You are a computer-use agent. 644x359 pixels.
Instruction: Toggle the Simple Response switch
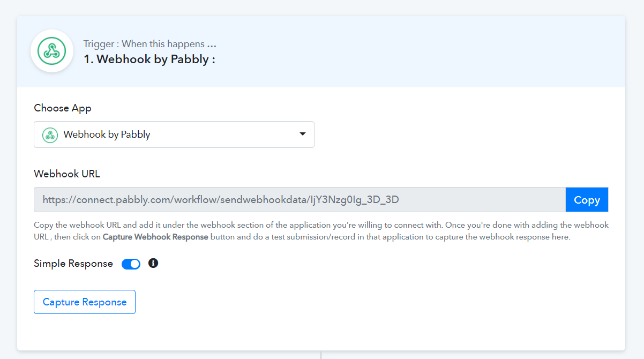(x=131, y=264)
